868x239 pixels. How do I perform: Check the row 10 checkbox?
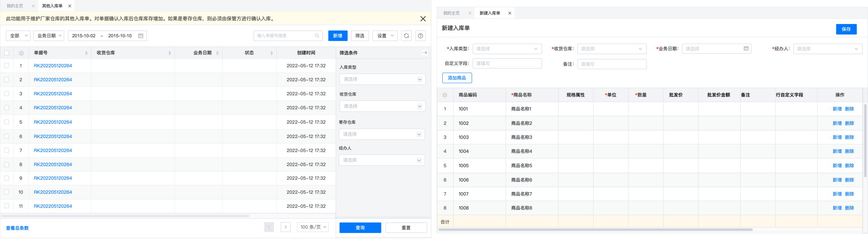[x=7, y=192]
